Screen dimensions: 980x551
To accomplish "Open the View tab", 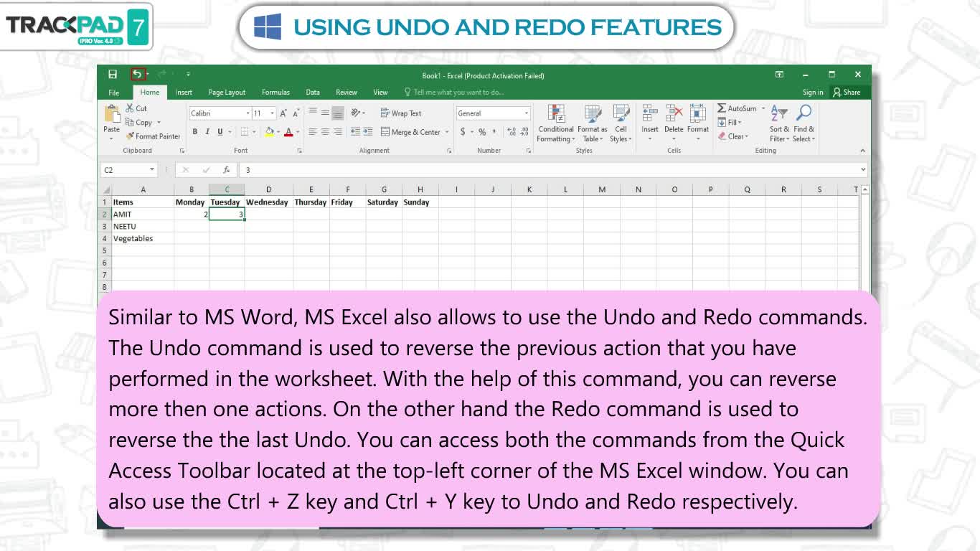I will click(x=380, y=92).
